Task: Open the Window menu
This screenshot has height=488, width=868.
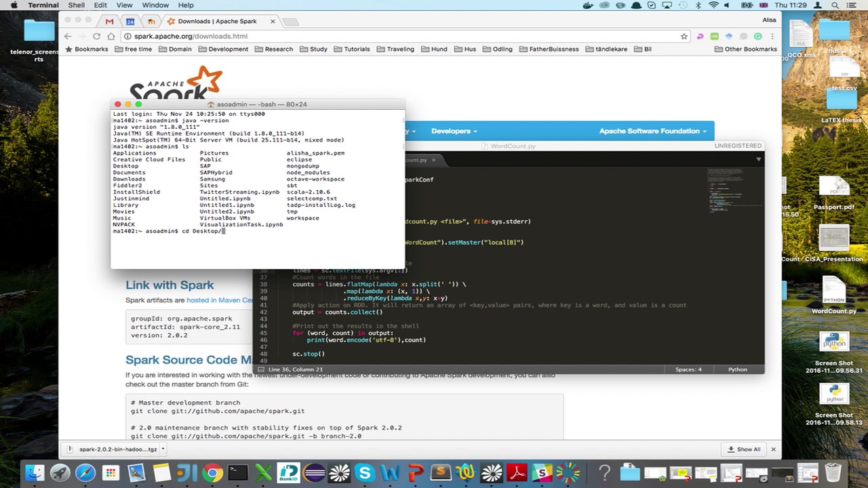Action: pyautogui.click(x=155, y=5)
